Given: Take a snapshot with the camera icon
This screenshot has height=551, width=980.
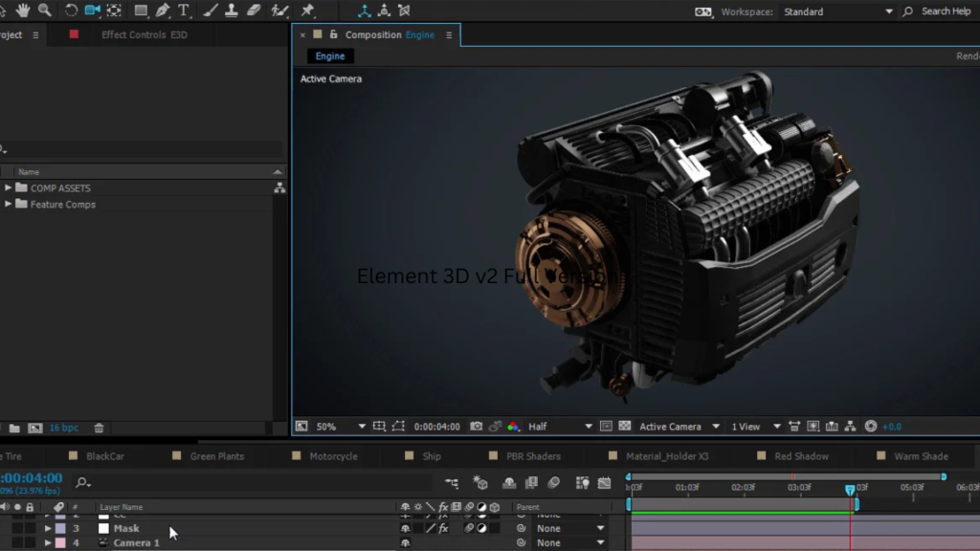Looking at the screenshot, I should [x=477, y=427].
